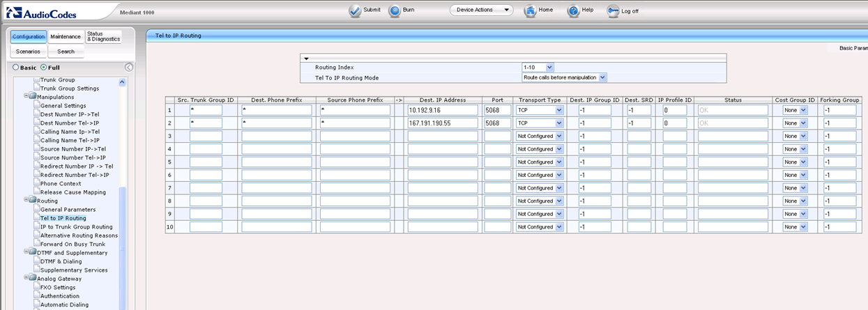Open Forward On Busy Trunk page
This screenshot has width=868, height=310.
pos(73,244)
